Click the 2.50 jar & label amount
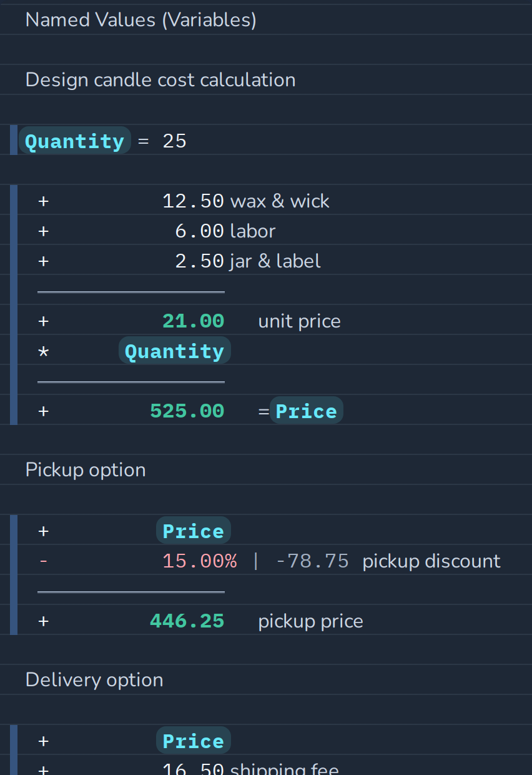This screenshot has width=532, height=775. click(199, 261)
